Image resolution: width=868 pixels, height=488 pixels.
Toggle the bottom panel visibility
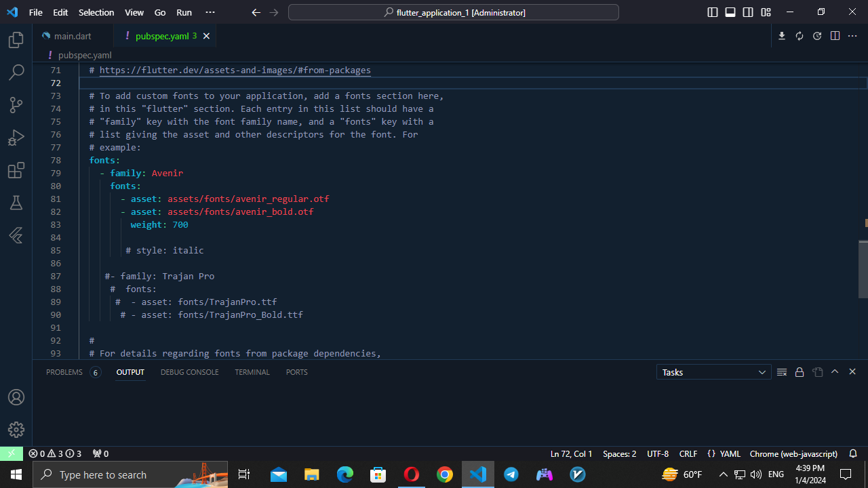[x=730, y=12]
